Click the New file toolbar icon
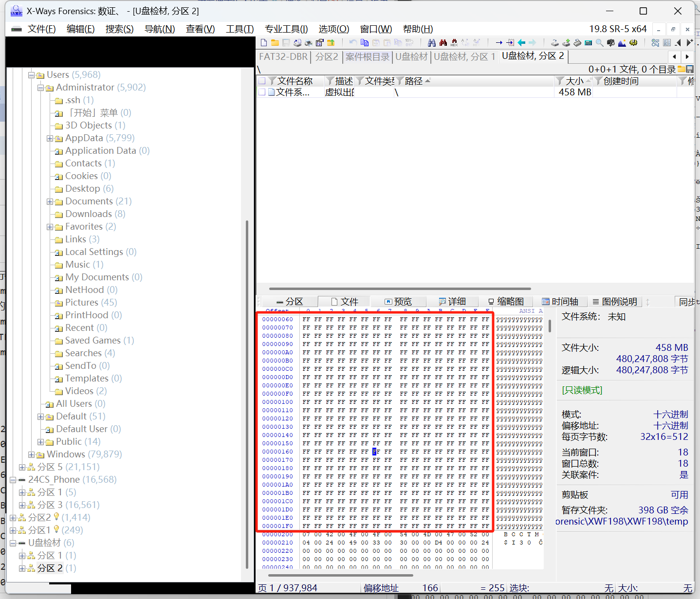 264,43
